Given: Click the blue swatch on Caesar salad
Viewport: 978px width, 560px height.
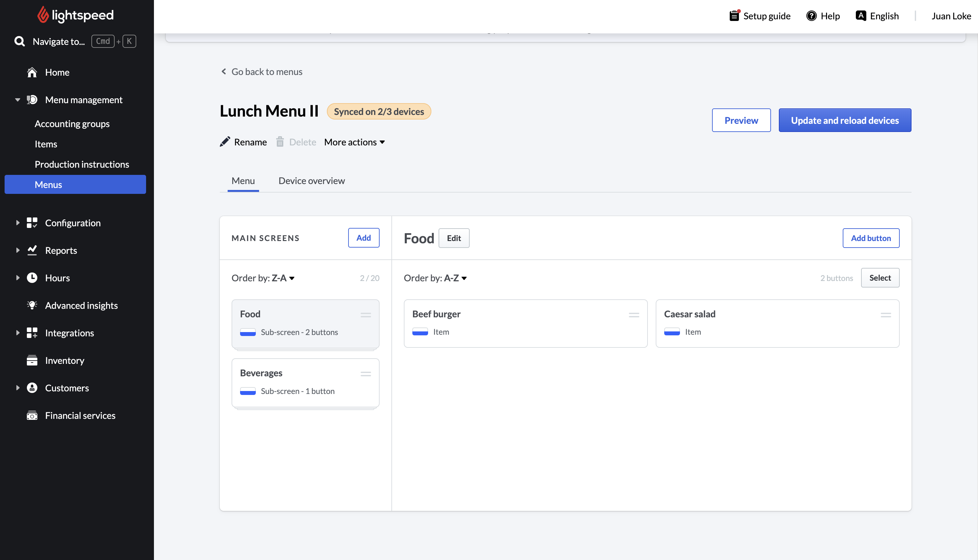Looking at the screenshot, I should [x=672, y=331].
